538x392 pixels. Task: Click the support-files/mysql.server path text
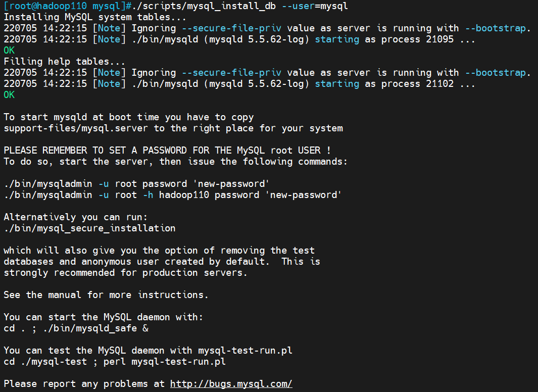pyautogui.click(x=76, y=128)
